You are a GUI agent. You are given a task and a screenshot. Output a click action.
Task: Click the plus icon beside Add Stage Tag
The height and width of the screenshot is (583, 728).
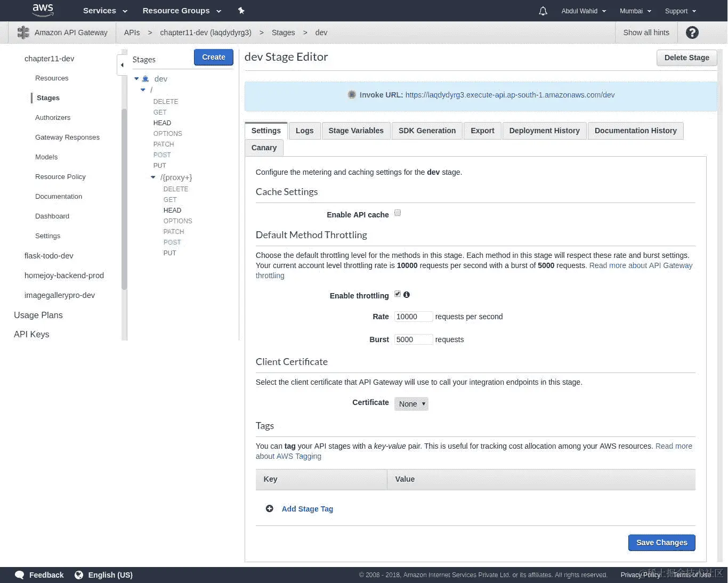coord(270,508)
